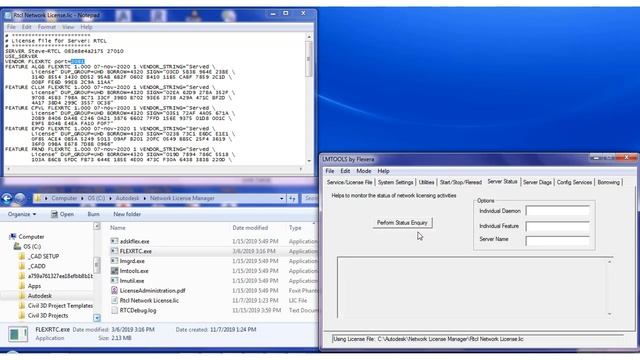Click lmgrd.exe application icon
This screenshot has width=640, height=360.
114,261
